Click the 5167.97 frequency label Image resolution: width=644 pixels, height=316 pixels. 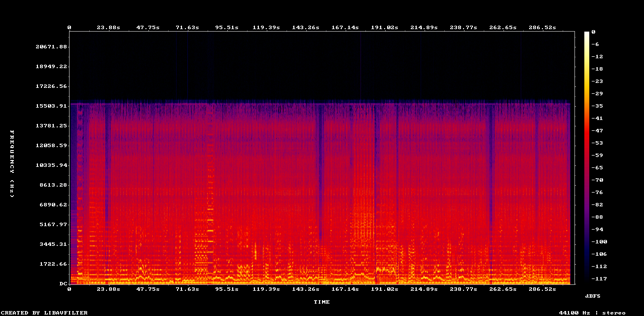click(53, 225)
